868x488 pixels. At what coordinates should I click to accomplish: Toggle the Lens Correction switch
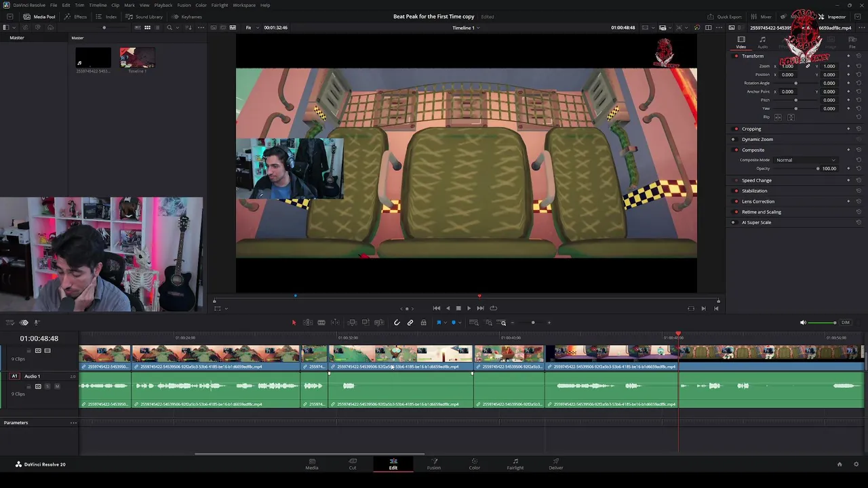tap(736, 201)
